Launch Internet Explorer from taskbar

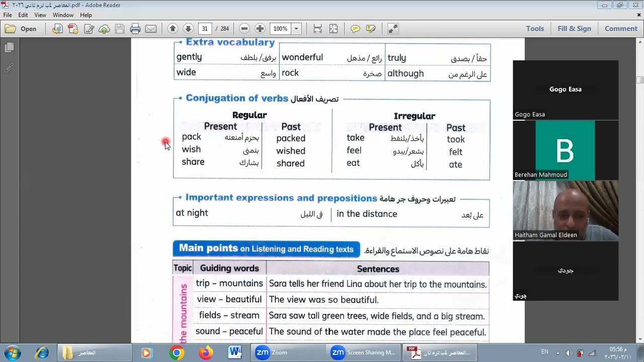42,353
